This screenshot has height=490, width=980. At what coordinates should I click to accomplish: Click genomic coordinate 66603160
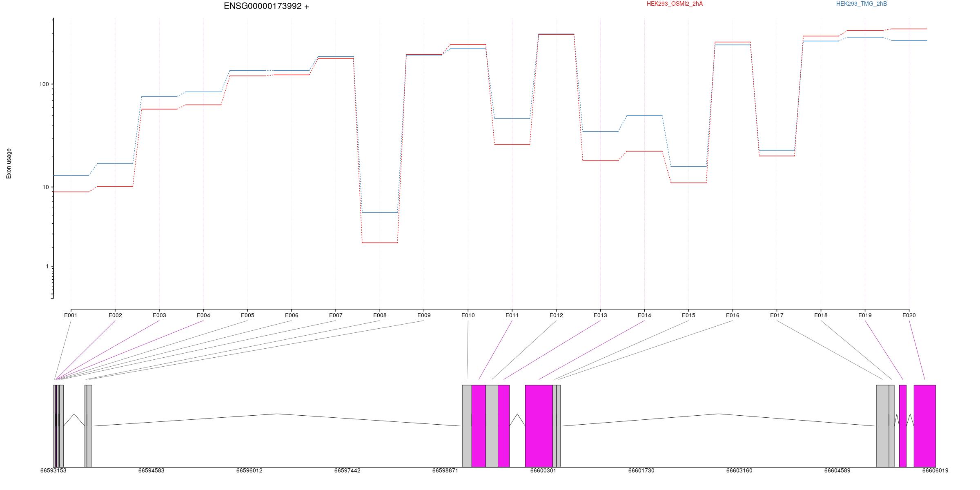739,470
